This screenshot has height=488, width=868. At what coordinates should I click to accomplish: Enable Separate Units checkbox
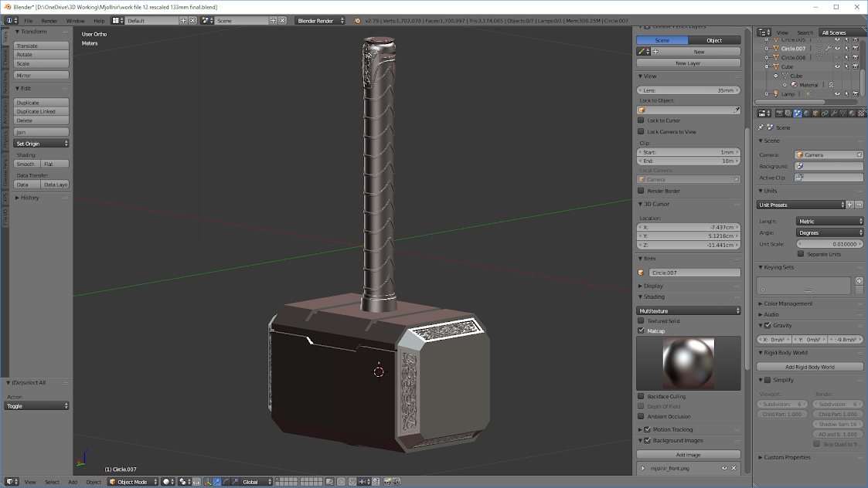801,254
